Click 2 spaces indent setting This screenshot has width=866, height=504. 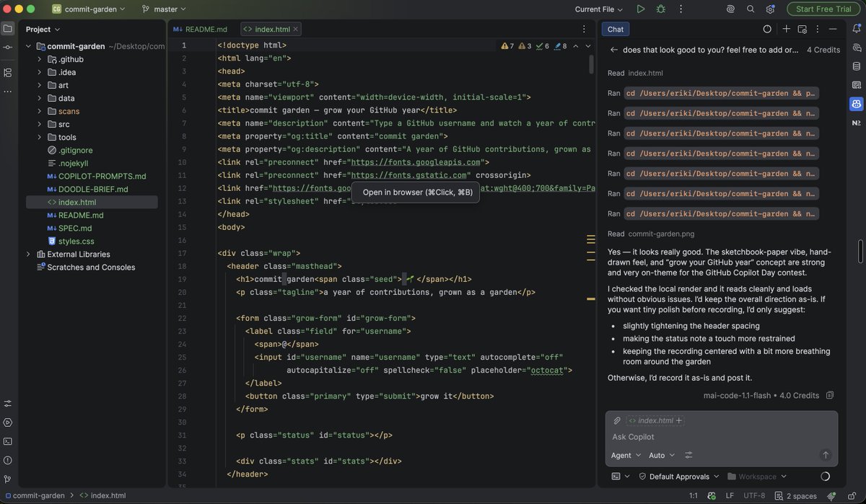pos(796,495)
